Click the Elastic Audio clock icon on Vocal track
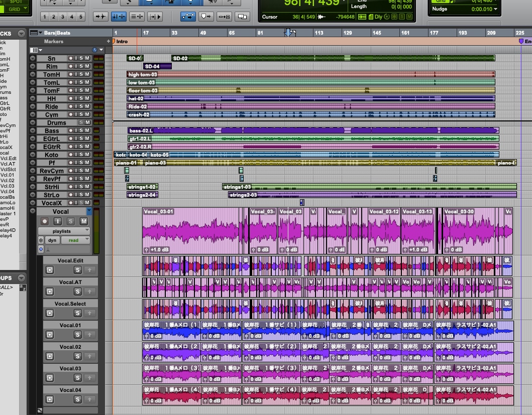The image size is (532, 415). (x=41, y=249)
